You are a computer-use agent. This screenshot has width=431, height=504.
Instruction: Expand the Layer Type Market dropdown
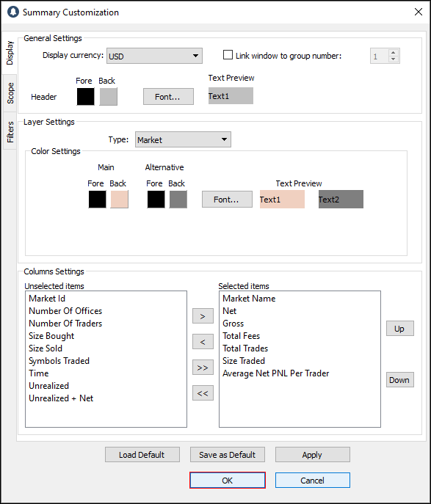[x=183, y=139]
